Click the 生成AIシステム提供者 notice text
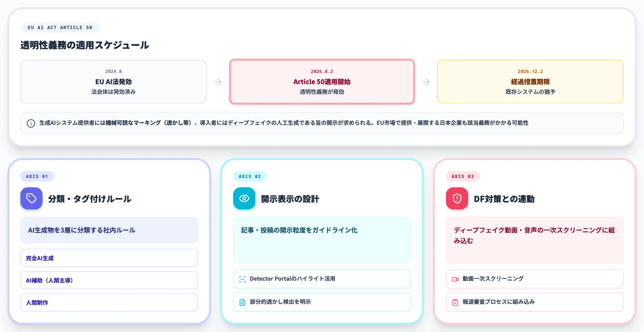 284,123
